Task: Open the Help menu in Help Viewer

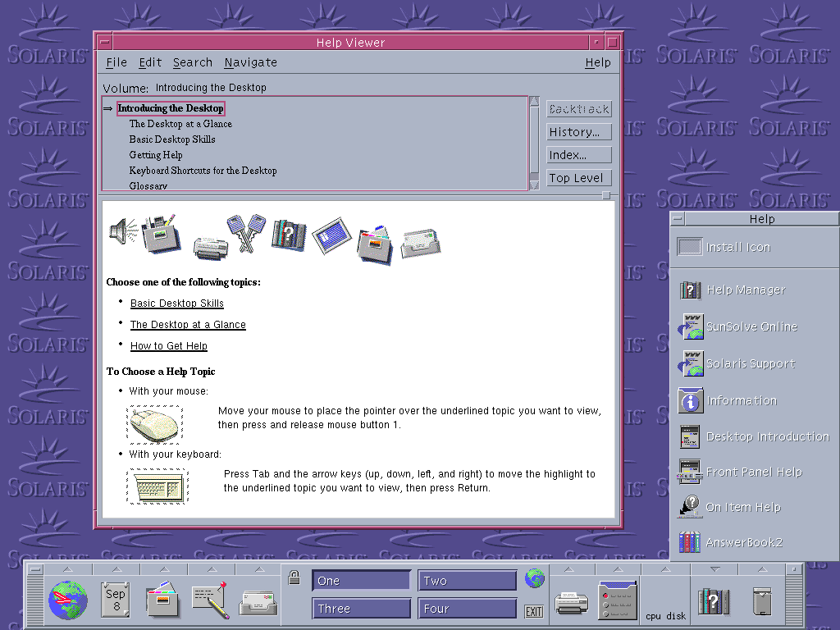Action: pos(598,62)
